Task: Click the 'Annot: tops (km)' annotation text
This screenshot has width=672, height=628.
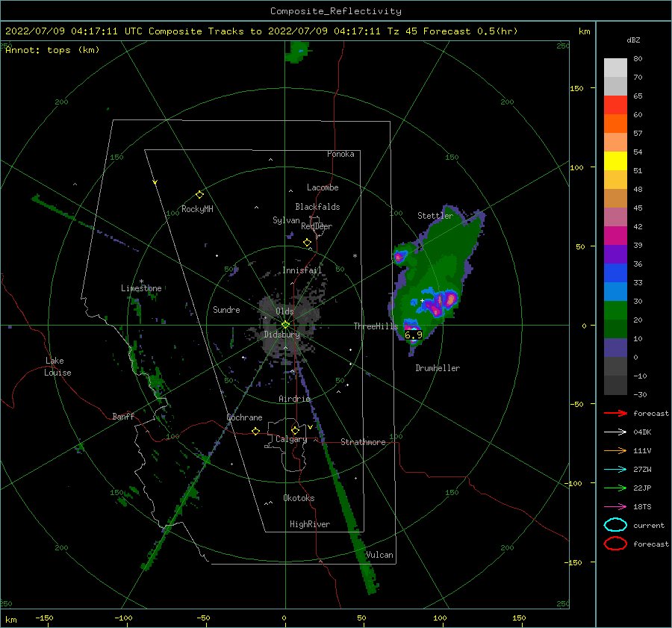Action: pyautogui.click(x=52, y=50)
